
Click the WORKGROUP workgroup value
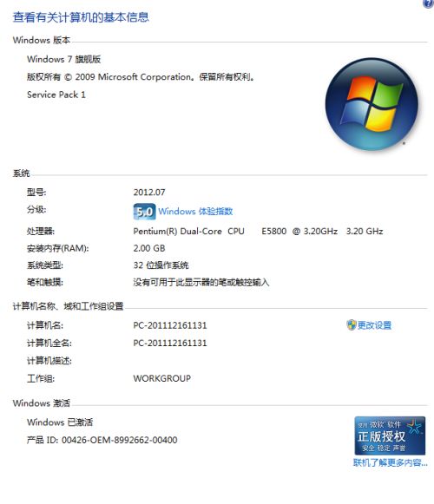161,378
